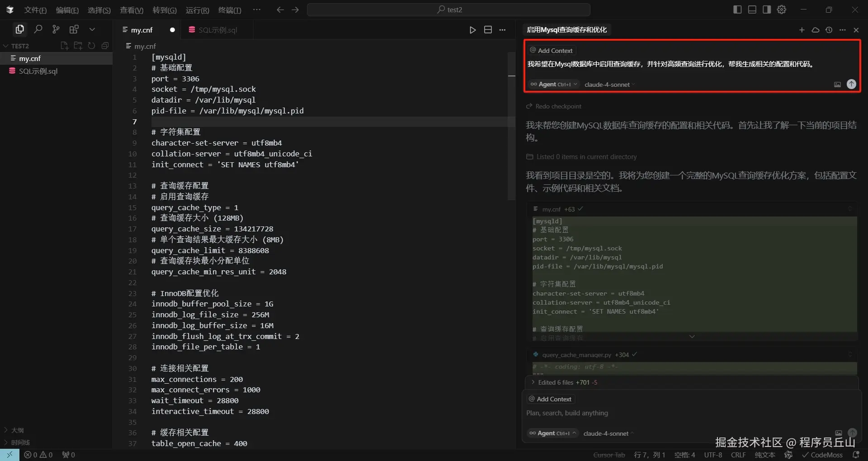This screenshot has height=461, width=868.
Task: Send the MySQL query cache prompt
Action: (x=851, y=84)
